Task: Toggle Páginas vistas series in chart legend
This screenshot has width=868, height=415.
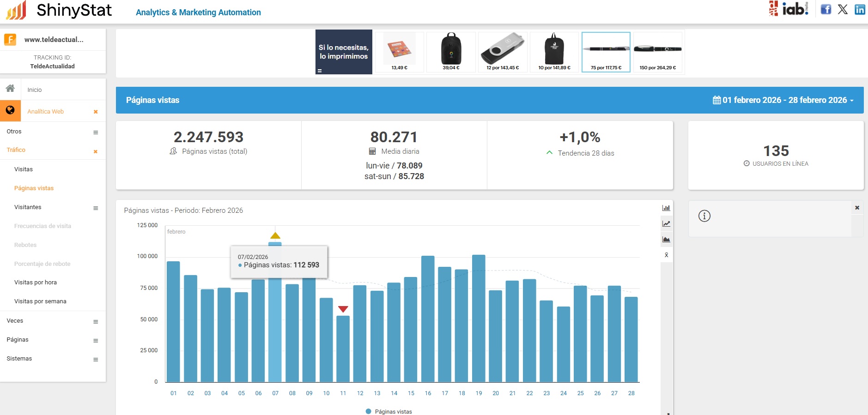Action: pyautogui.click(x=388, y=411)
